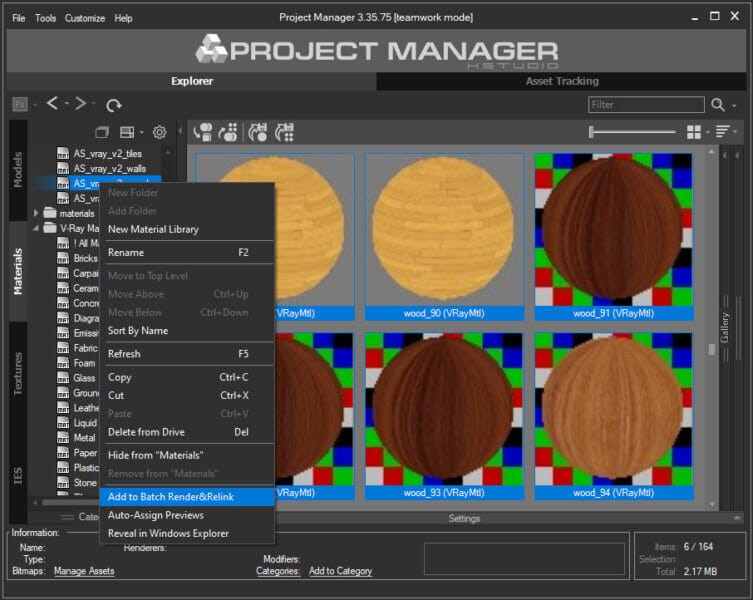Click the Manage Assets link
Viewport: 753px width, 600px height.
[84, 571]
